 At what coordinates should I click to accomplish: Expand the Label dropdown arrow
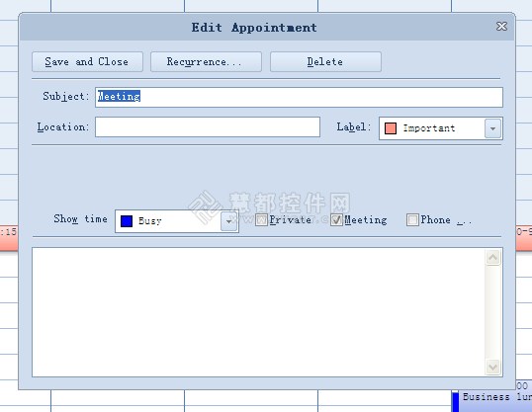coord(492,128)
